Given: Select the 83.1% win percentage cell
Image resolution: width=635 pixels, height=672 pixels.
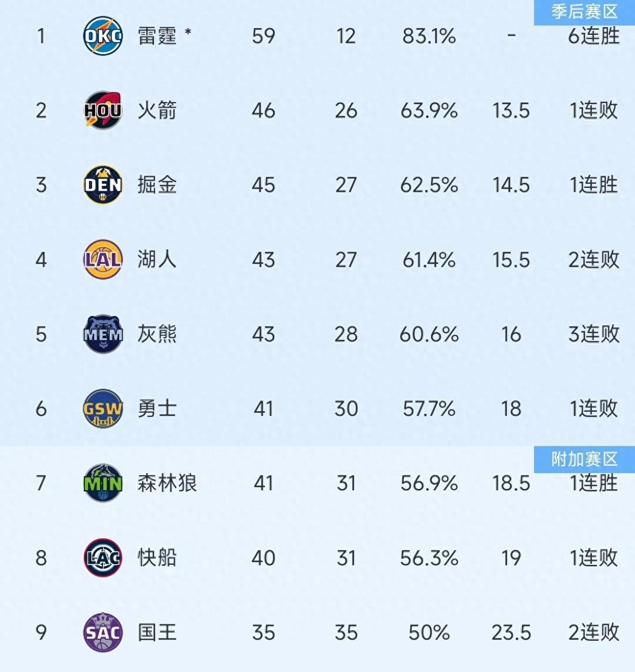Looking at the screenshot, I should 429,36.
